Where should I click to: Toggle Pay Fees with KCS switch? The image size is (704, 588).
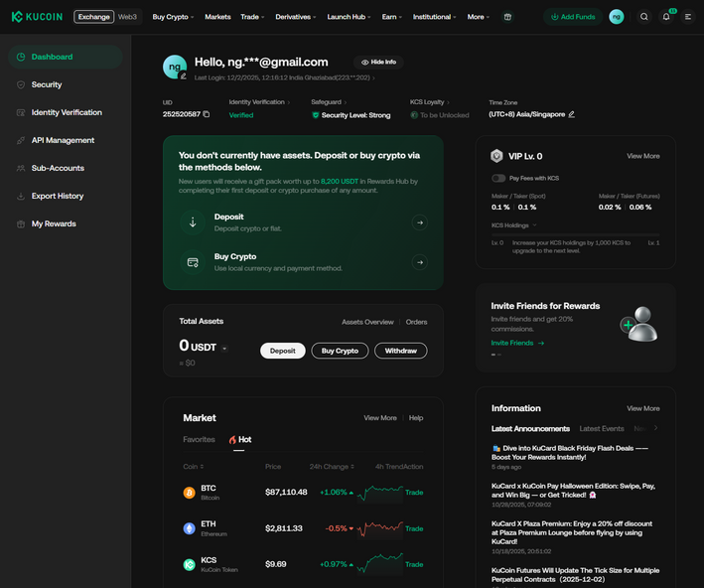coord(498,178)
